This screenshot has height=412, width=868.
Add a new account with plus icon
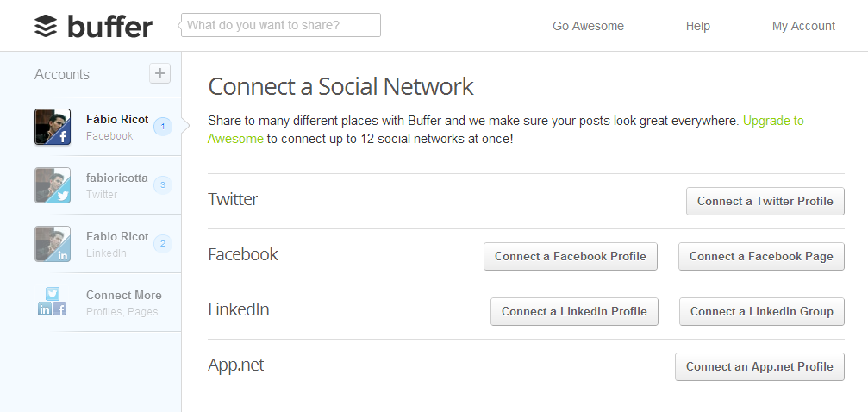159,73
